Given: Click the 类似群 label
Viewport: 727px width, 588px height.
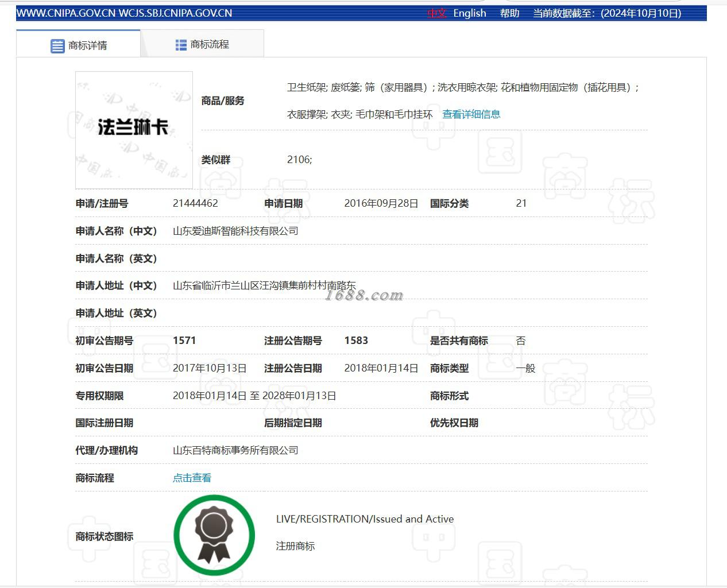Looking at the screenshot, I should pyautogui.click(x=215, y=160).
